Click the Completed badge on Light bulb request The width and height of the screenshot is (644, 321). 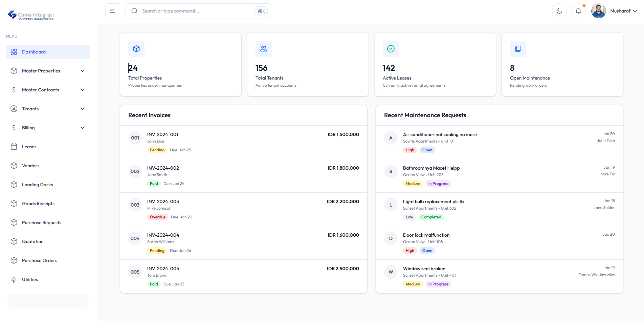(x=431, y=217)
